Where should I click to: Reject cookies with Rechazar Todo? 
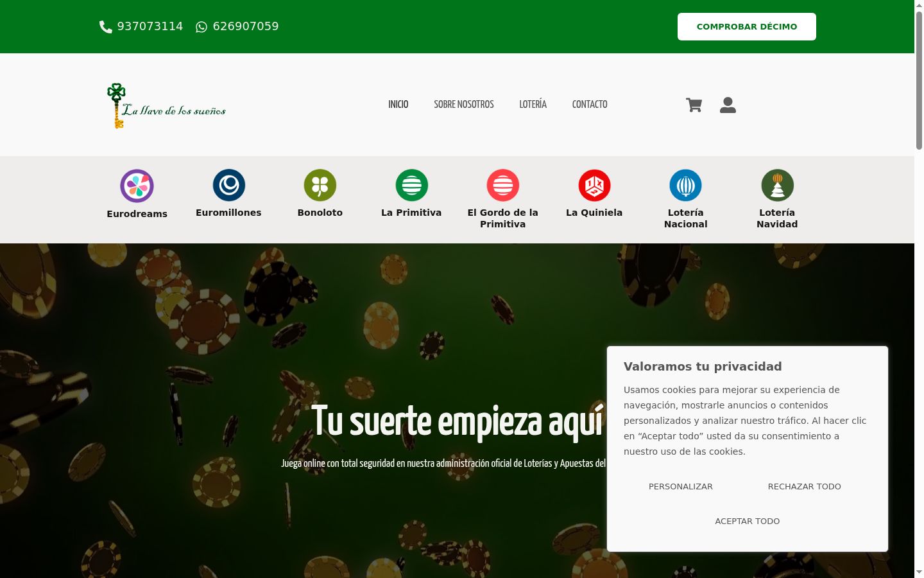(x=805, y=486)
